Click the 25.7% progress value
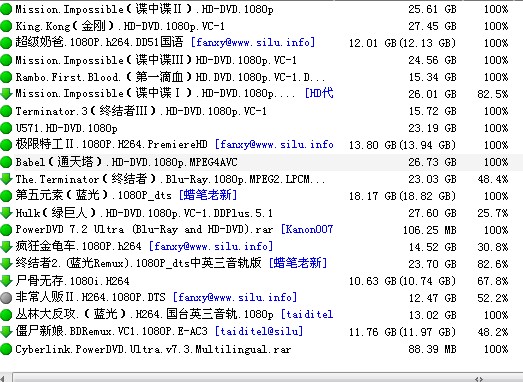 [493, 213]
